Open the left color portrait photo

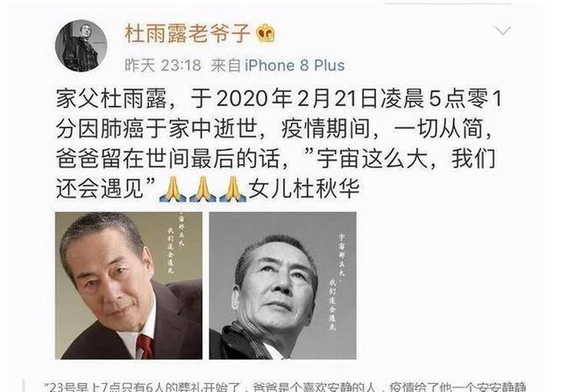(x=129, y=285)
